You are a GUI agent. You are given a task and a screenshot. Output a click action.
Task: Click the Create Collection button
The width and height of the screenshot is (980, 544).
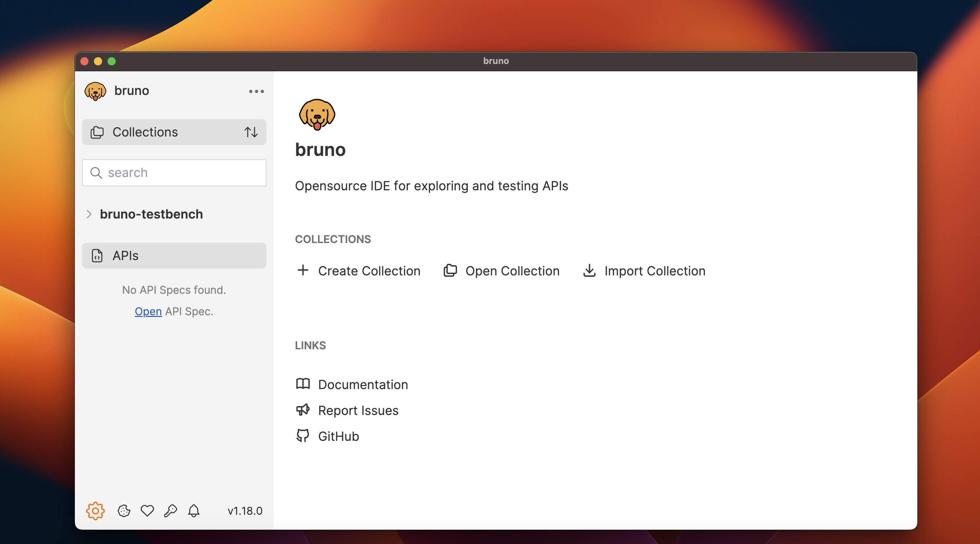[358, 271]
